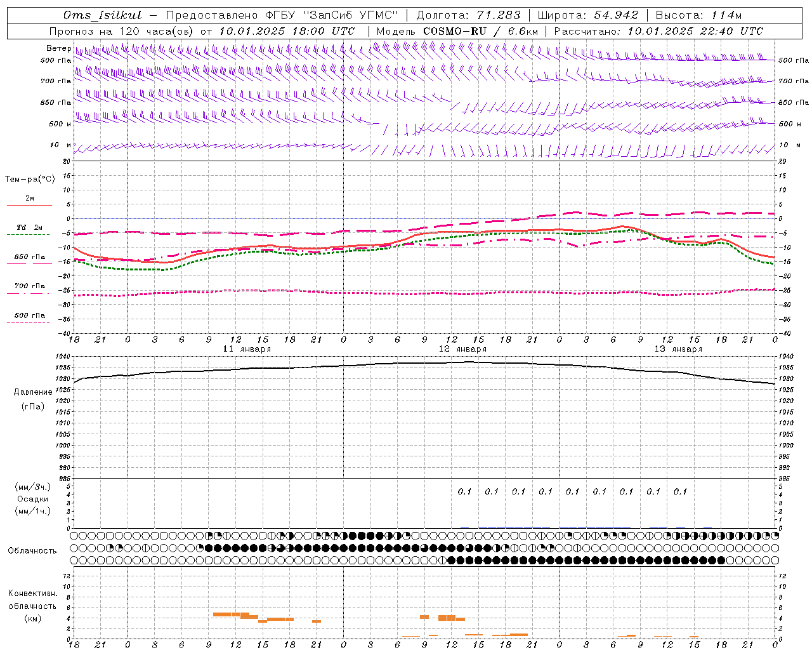This screenshot has height=650, width=812.
Task: Click the (км) convective height unit label
Action: point(33,618)
